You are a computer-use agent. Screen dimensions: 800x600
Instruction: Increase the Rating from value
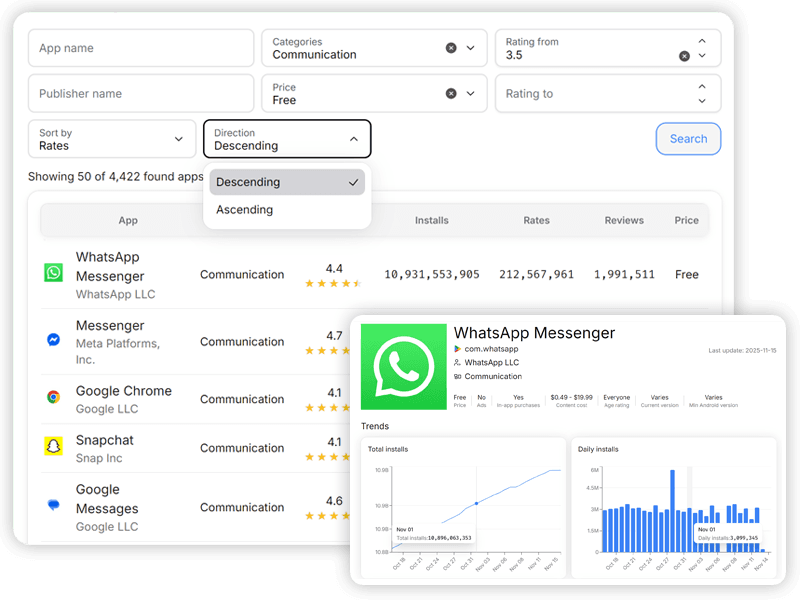coord(702,42)
